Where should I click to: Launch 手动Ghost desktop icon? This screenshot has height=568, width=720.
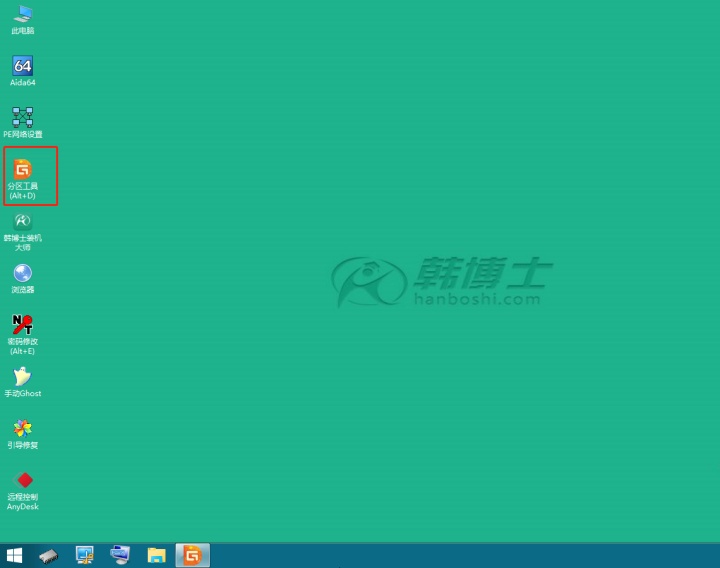[x=22, y=382]
